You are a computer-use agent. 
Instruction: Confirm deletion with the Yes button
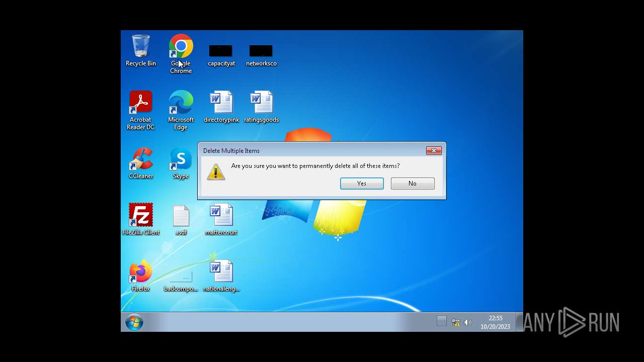tap(362, 184)
